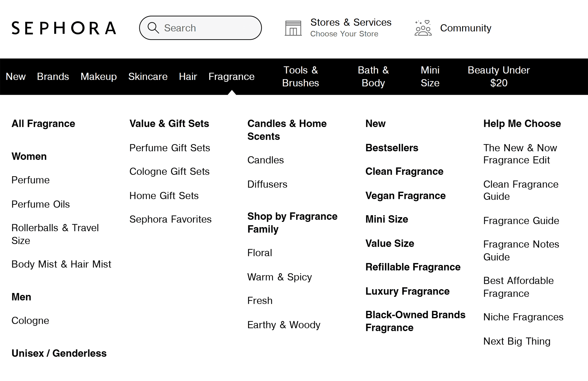Viewport: 588px width, 381px height.
Task: Open Next Big Thing link
Action: click(517, 341)
